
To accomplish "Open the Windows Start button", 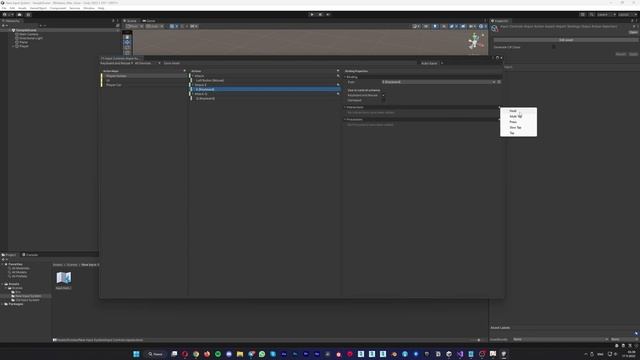I will tap(136, 354).
